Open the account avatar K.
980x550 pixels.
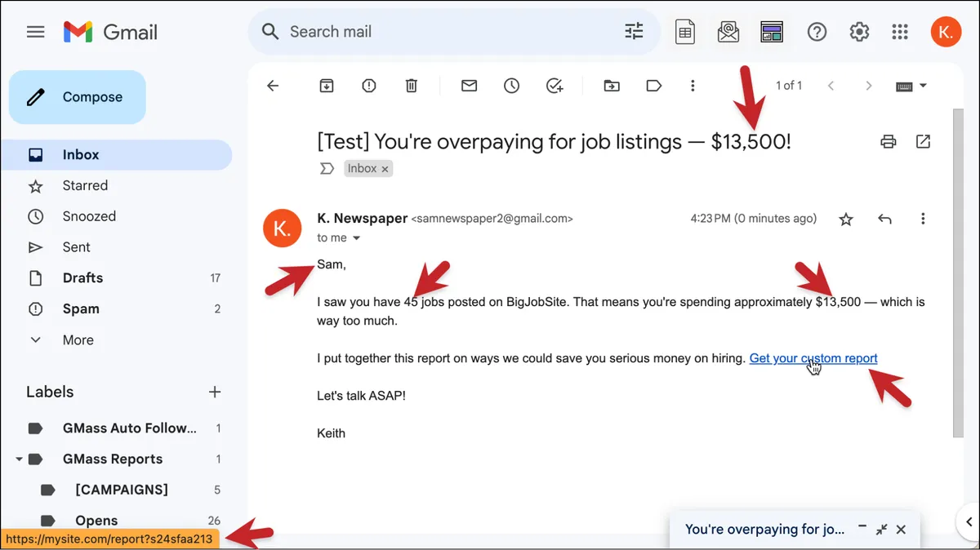[946, 32]
